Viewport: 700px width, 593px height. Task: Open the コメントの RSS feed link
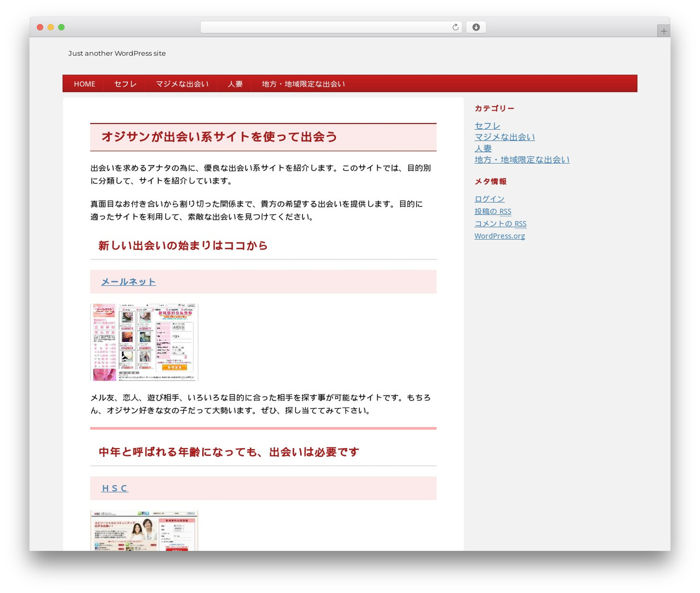click(500, 224)
